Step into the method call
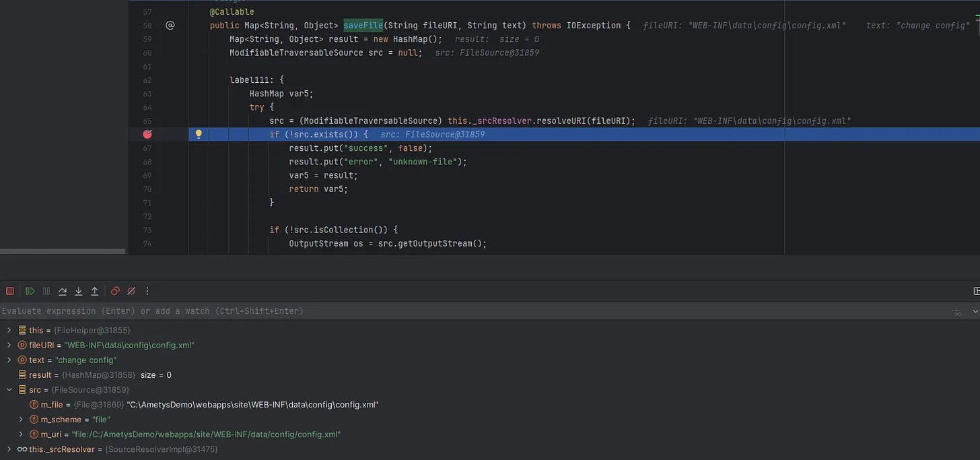980x460 pixels. (x=79, y=291)
